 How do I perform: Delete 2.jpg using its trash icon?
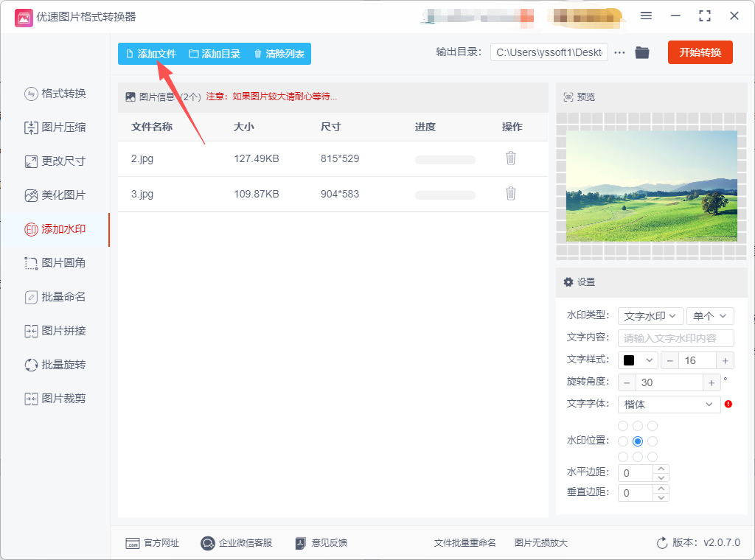pos(510,158)
